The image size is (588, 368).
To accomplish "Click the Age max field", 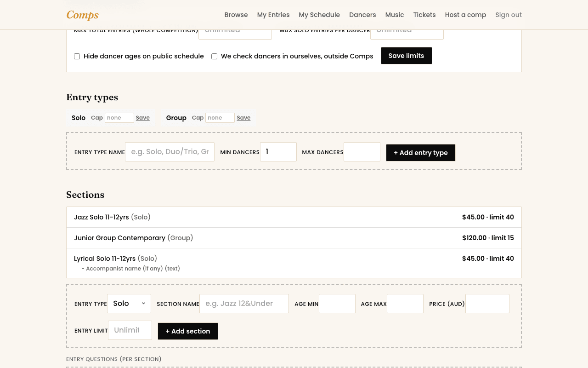I will [405, 304].
